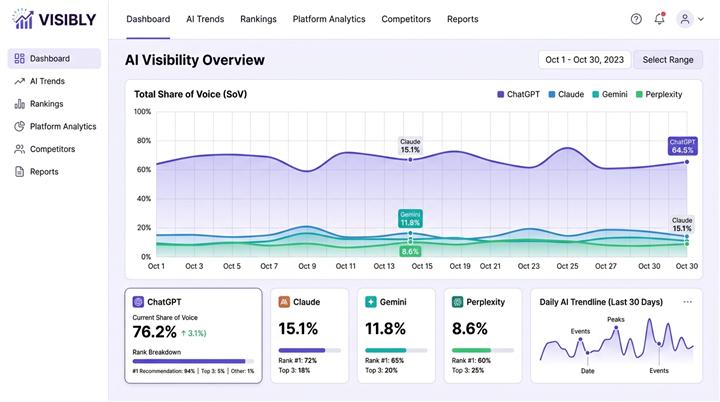
Task: Go to the Competitors top tab
Action: (x=406, y=19)
